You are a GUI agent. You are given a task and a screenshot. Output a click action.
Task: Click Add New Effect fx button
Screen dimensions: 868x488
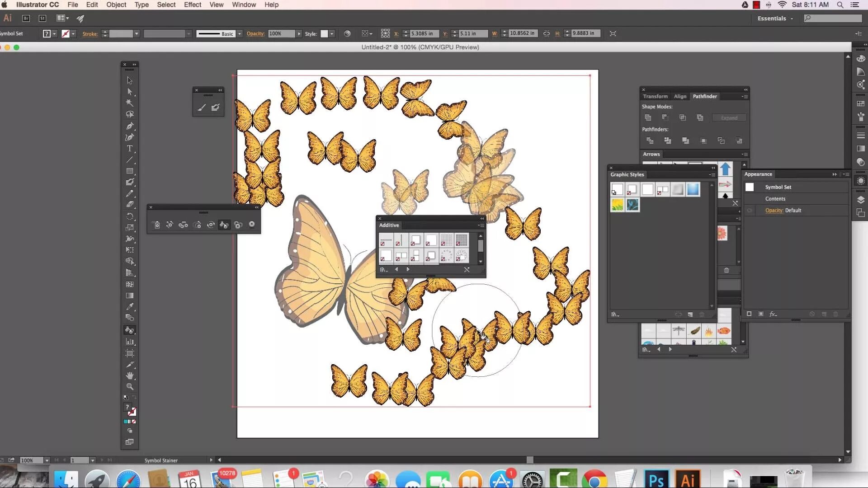coord(774,314)
